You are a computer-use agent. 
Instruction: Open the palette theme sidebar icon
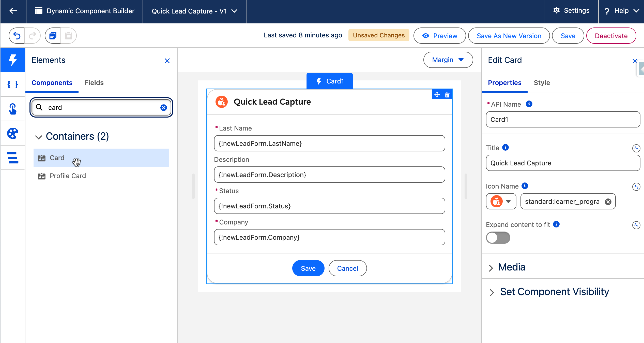coord(12,133)
